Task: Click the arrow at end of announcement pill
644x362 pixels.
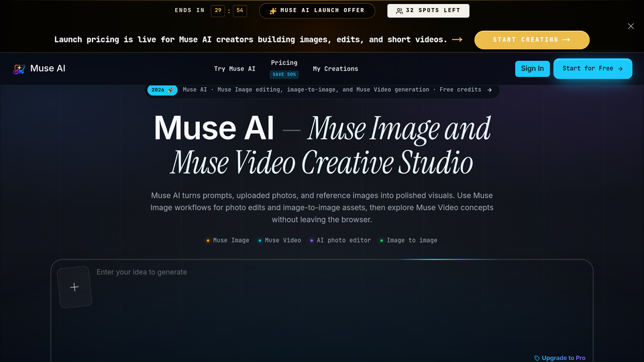Action: [490, 90]
